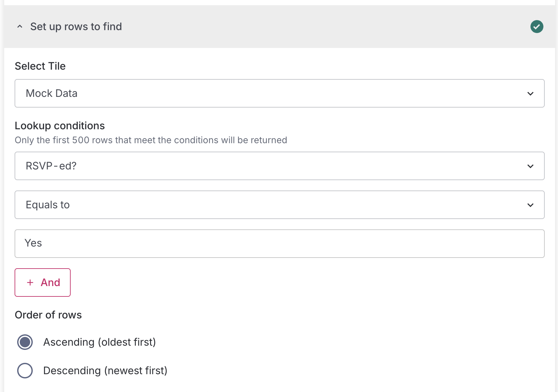
Task: Click the chevron arrow in RSVP-ed? field
Action: point(530,166)
